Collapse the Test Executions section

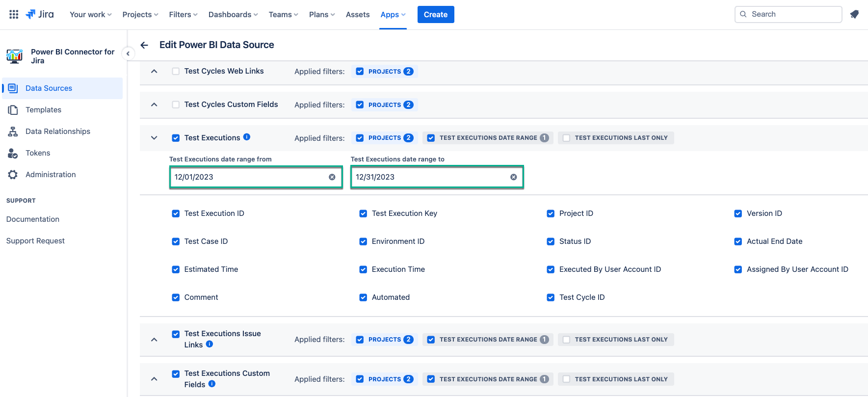point(154,138)
